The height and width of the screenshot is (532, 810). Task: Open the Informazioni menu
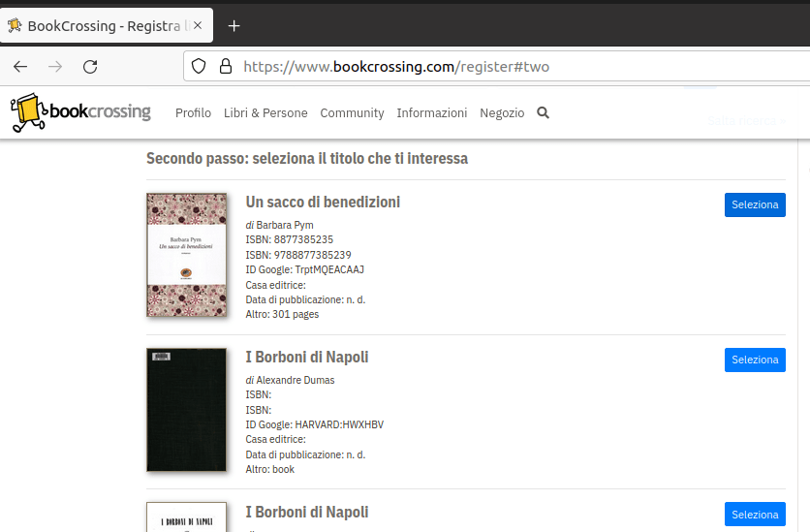click(431, 113)
